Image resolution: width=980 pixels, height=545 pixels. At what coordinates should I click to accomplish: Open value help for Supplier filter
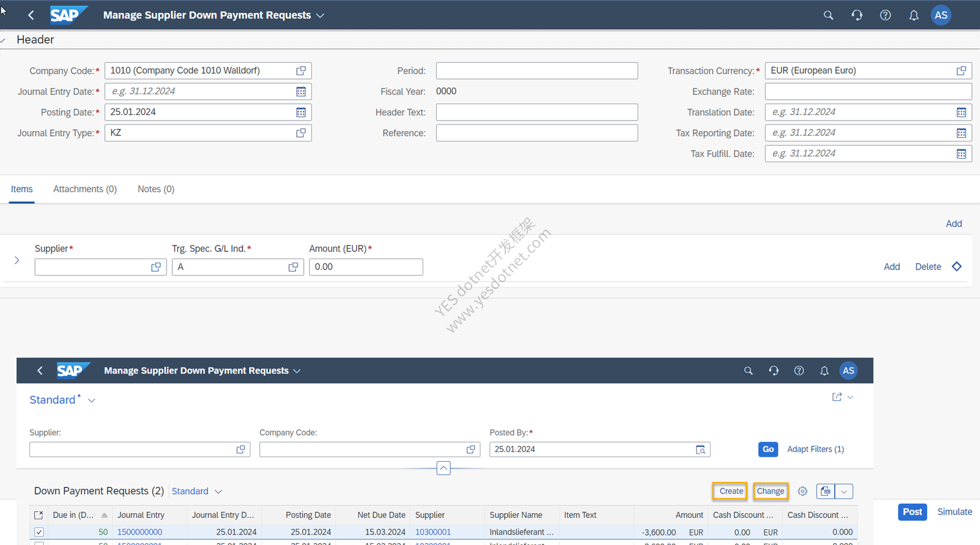[x=241, y=449]
